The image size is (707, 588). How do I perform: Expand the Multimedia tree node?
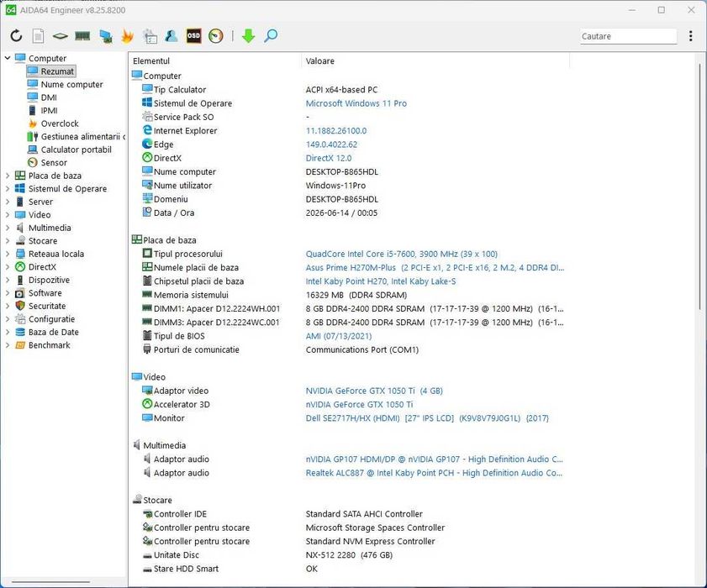pyautogui.click(x=8, y=228)
